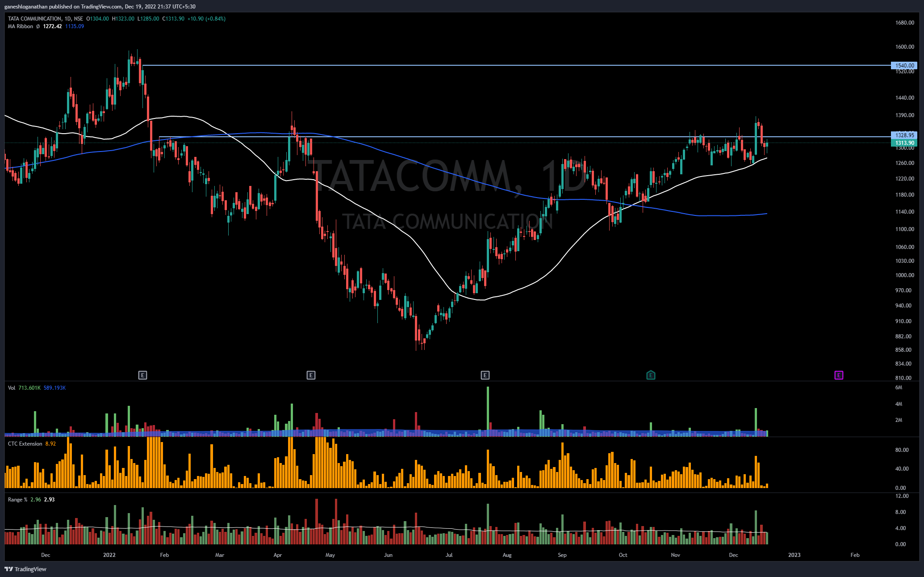Click the 1390.00 price axis label

[x=905, y=115]
